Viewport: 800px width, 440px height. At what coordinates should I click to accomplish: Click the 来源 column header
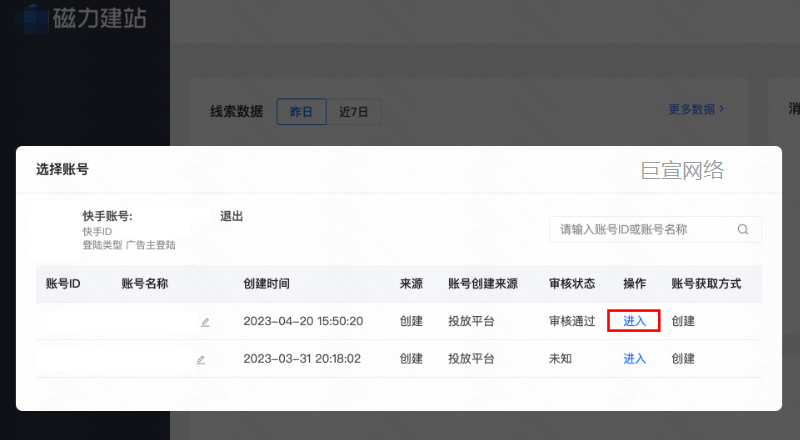[x=411, y=284]
